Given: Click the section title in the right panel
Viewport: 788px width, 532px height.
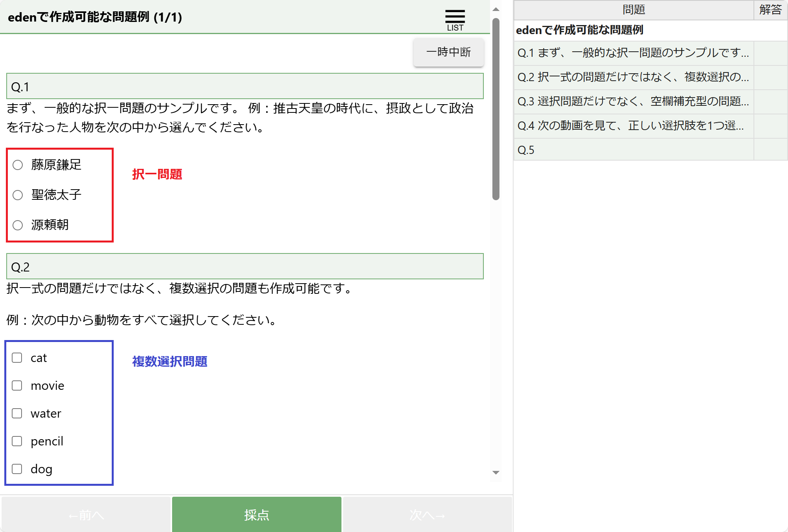Looking at the screenshot, I should coord(579,30).
